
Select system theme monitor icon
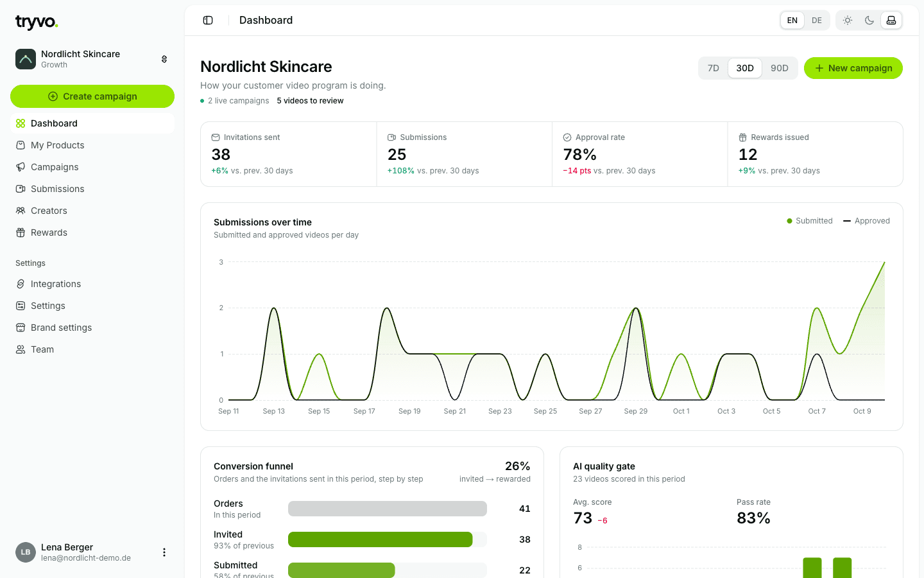(x=891, y=21)
